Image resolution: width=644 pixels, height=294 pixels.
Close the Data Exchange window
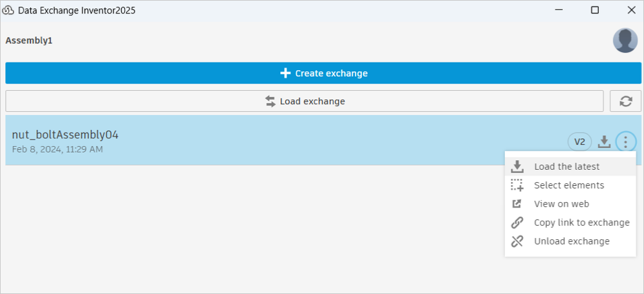pyautogui.click(x=632, y=10)
